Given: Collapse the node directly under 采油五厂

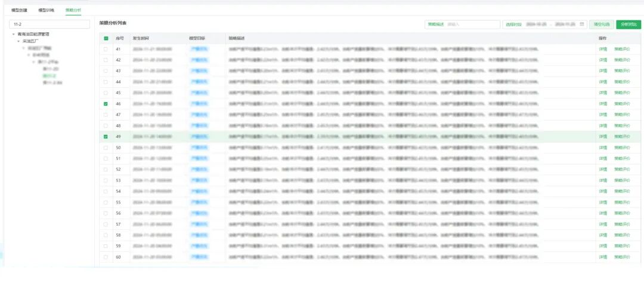Looking at the screenshot, I should click(23, 48).
